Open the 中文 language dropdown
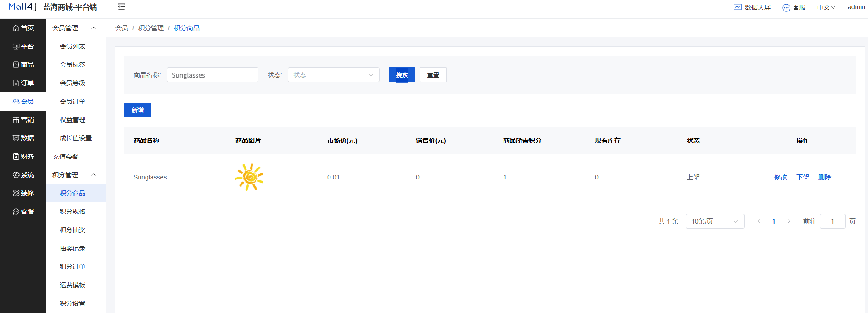This screenshot has height=313, width=868. point(826,7)
